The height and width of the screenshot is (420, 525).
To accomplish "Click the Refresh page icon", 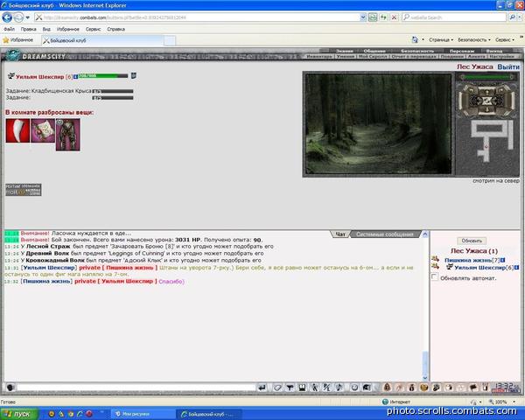I will click(x=383, y=17).
